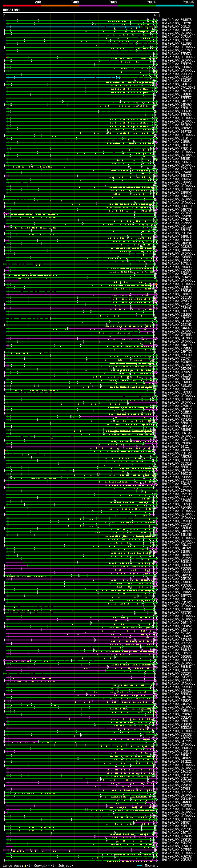The height and width of the screenshot is (868, 197).
Task: Click the label UniRef100_Q3HTK5
Action: tap(177, 352)
